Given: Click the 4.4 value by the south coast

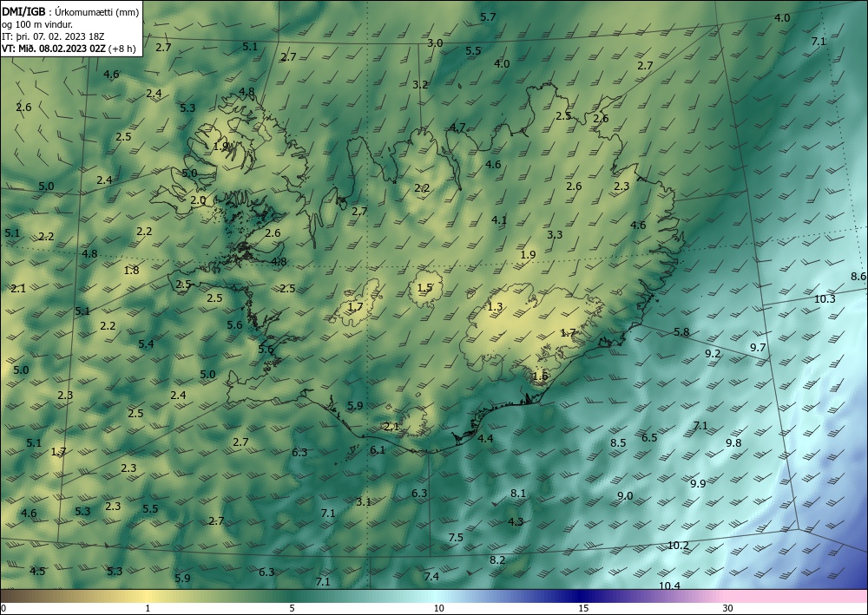Looking at the screenshot, I should (485, 439).
